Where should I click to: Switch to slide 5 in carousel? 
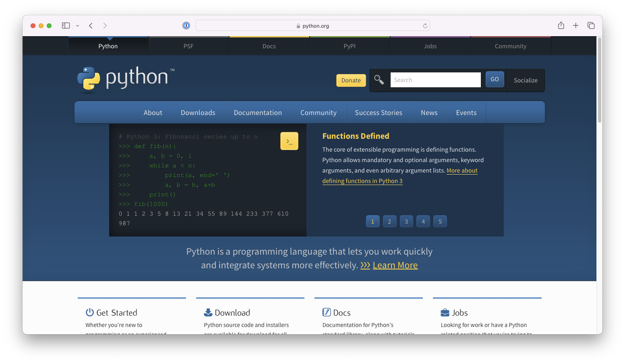point(440,222)
